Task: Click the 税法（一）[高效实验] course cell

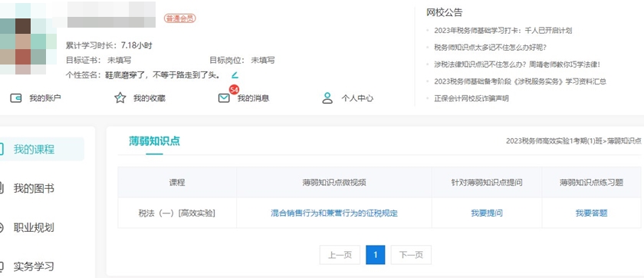Action: tap(177, 213)
